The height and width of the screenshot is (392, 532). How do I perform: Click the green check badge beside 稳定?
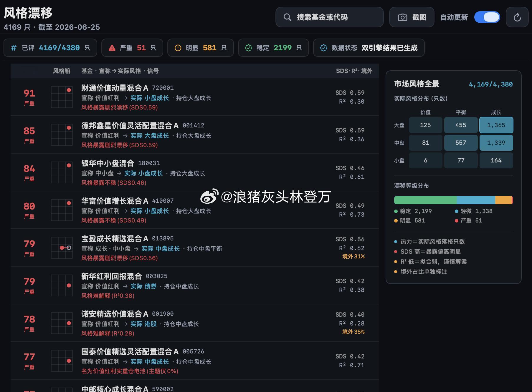tap(249, 48)
